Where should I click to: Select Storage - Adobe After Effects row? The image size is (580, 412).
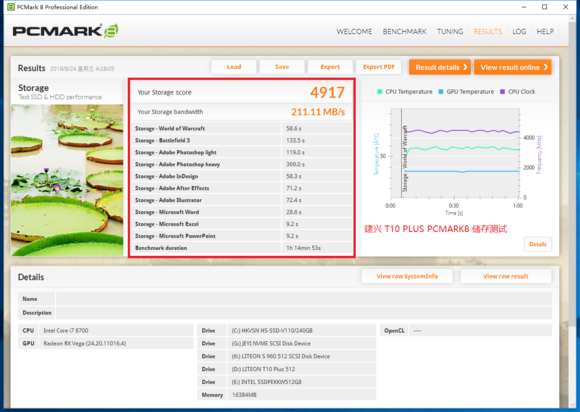tap(242, 188)
